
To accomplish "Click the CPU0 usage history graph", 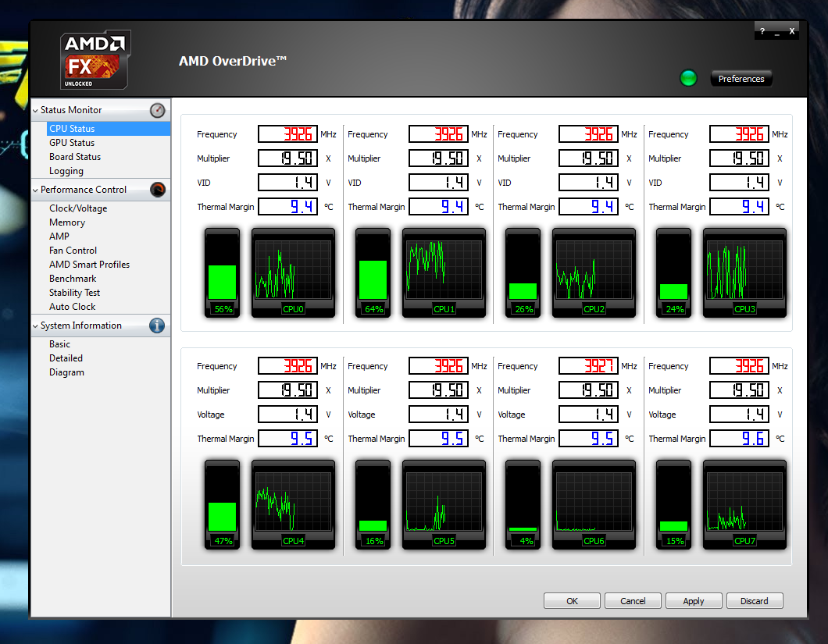I will 293,273.
